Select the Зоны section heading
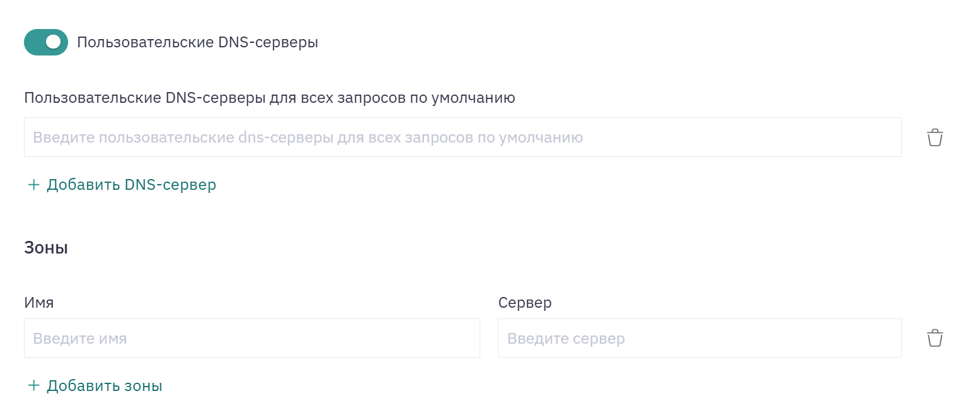The width and height of the screenshot is (980, 408). (x=46, y=248)
